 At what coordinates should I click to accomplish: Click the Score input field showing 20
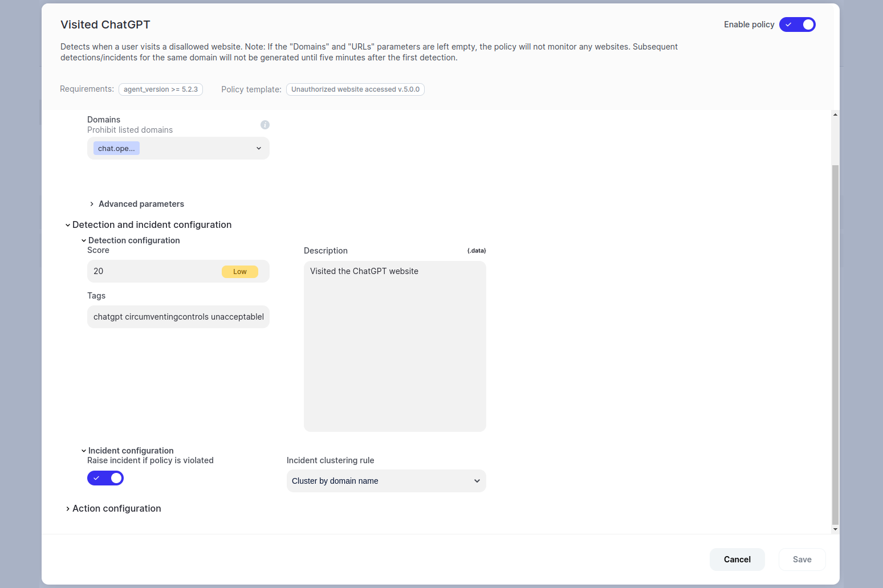click(178, 271)
